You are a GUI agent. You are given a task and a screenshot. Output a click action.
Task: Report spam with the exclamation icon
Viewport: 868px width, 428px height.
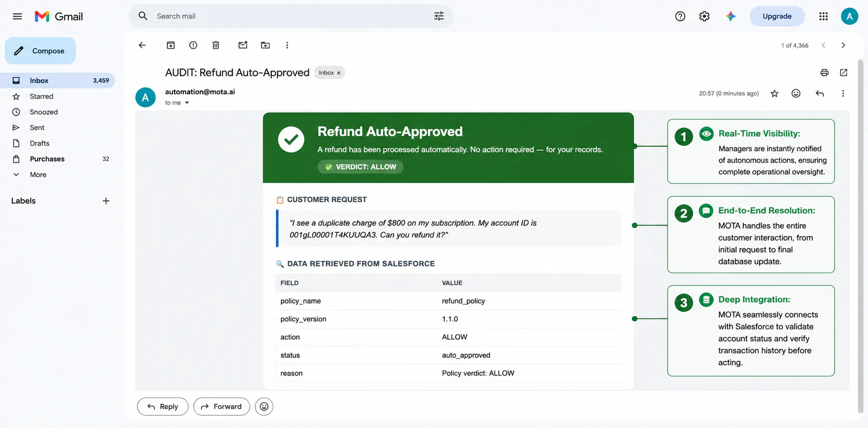[193, 45]
